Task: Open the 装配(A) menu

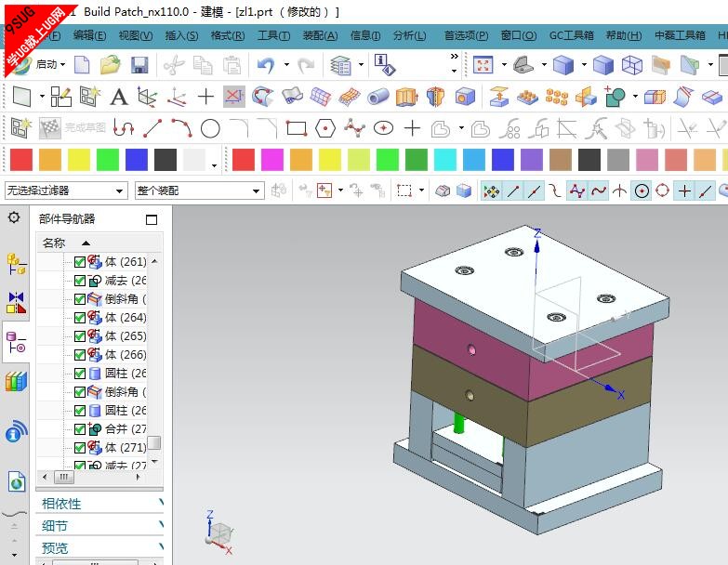Action: pos(321,35)
